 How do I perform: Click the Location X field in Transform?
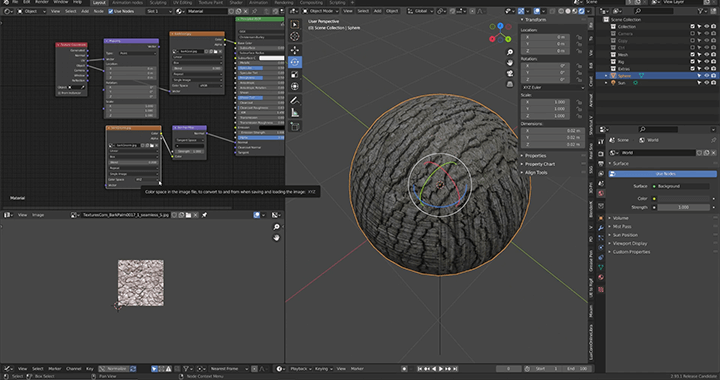coord(545,37)
